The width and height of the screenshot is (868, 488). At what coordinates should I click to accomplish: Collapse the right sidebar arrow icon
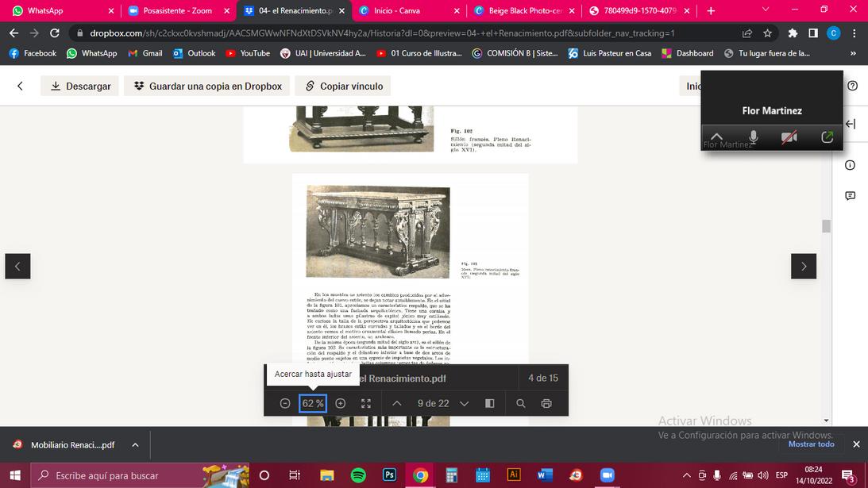pyautogui.click(x=851, y=124)
